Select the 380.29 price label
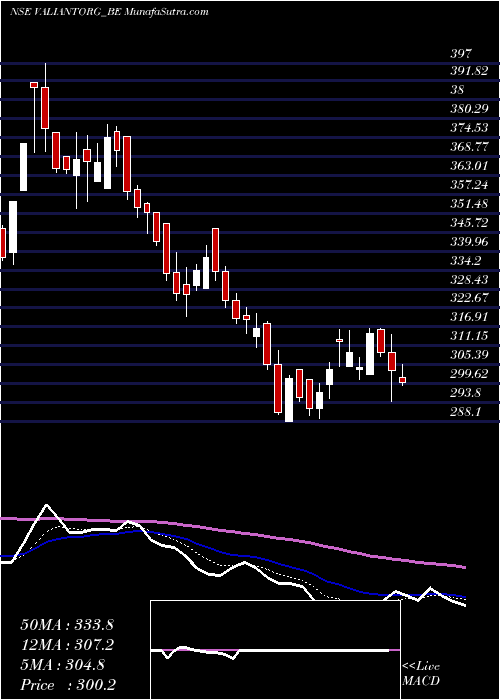 coord(469,108)
